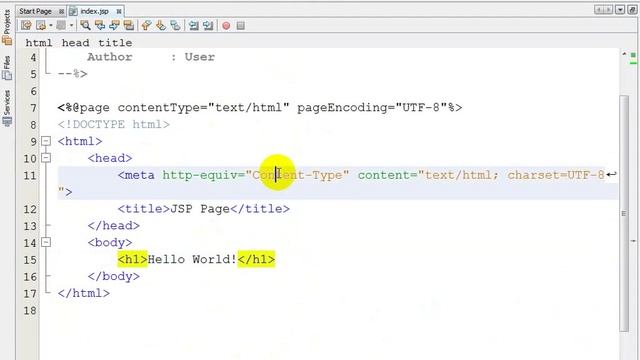This screenshot has height=360, width=640.
Task: Click Previous Bookmark toolbar icon
Action: coord(146,26)
